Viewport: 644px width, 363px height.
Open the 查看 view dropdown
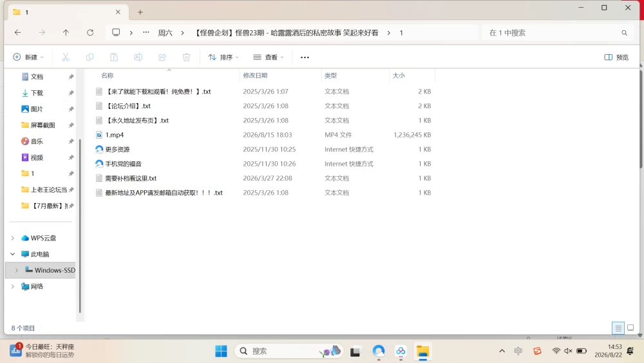(x=269, y=57)
